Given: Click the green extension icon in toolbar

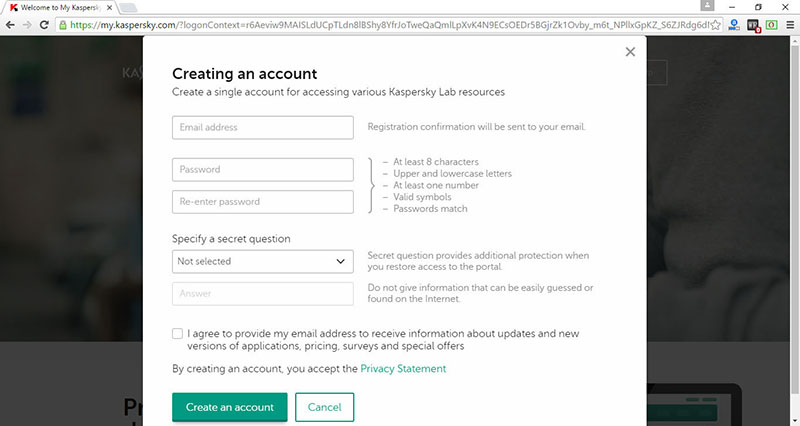Looking at the screenshot, I should pyautogui.click(x=771, y=24).
